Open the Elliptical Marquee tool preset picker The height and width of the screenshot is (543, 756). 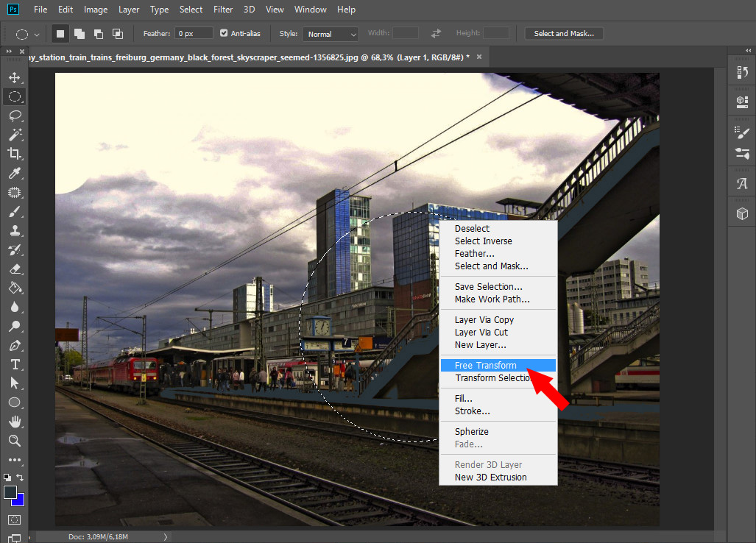(27, 34)
